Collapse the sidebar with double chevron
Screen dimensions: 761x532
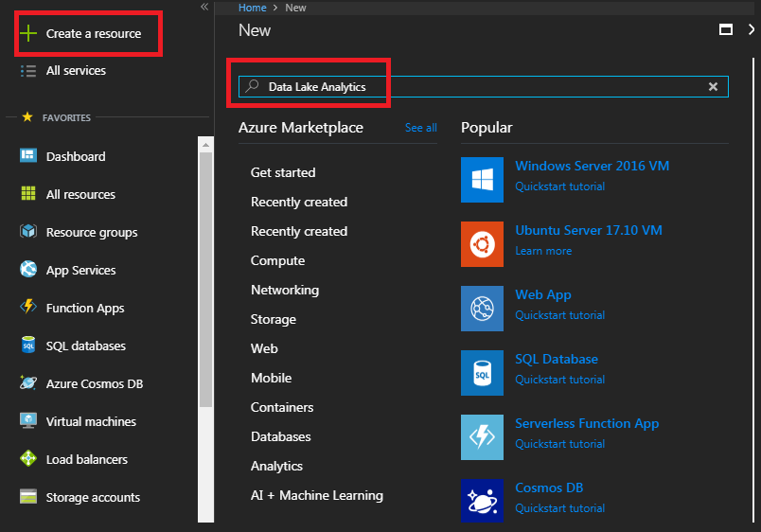(x=204, y=7)
